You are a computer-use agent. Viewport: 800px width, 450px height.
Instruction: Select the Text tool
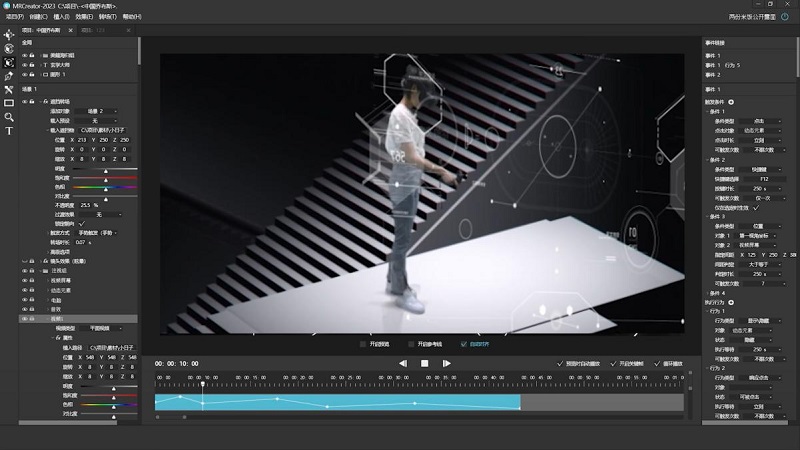9,131
